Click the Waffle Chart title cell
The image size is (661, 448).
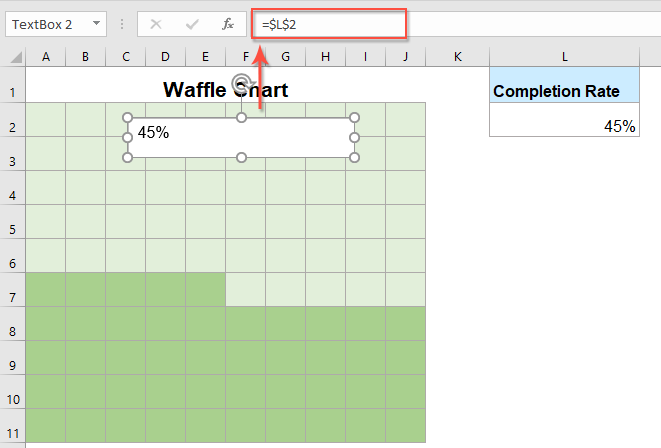[x=225, y=91]
